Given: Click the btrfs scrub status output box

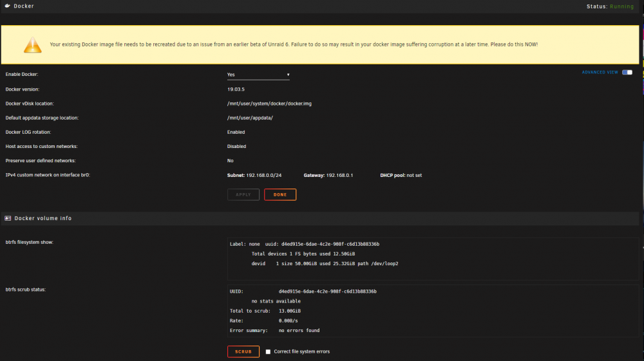Looking at the screenshot, I should (433, 311).
